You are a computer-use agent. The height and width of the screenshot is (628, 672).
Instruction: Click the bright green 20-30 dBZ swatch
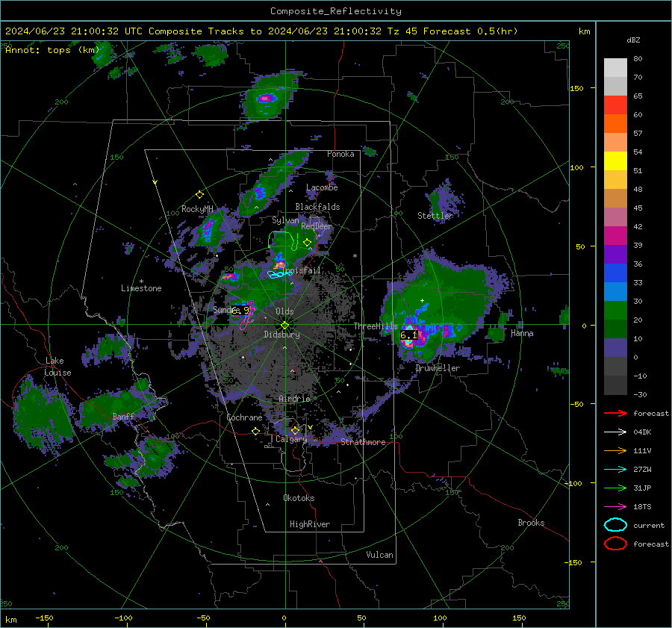[615, 311]
